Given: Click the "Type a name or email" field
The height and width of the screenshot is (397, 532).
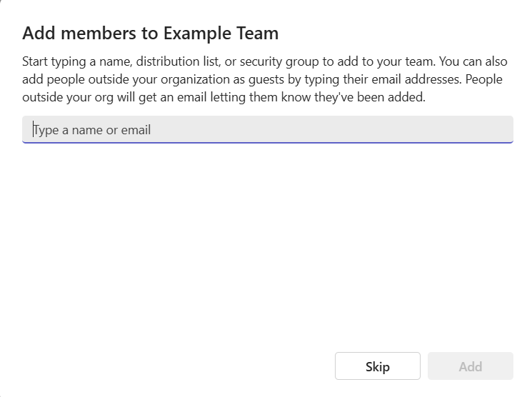Looking at the screenshot, I should pyautogui.click(x=267, y=130).
